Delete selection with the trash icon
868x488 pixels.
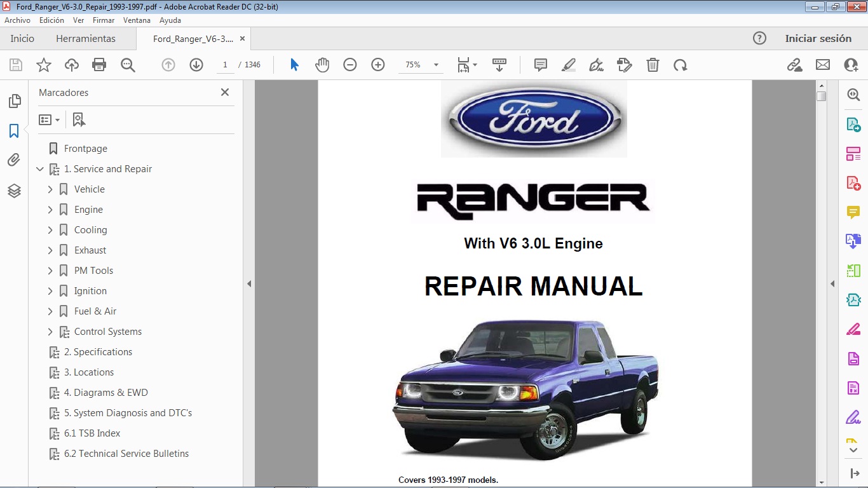coord(653,64)
